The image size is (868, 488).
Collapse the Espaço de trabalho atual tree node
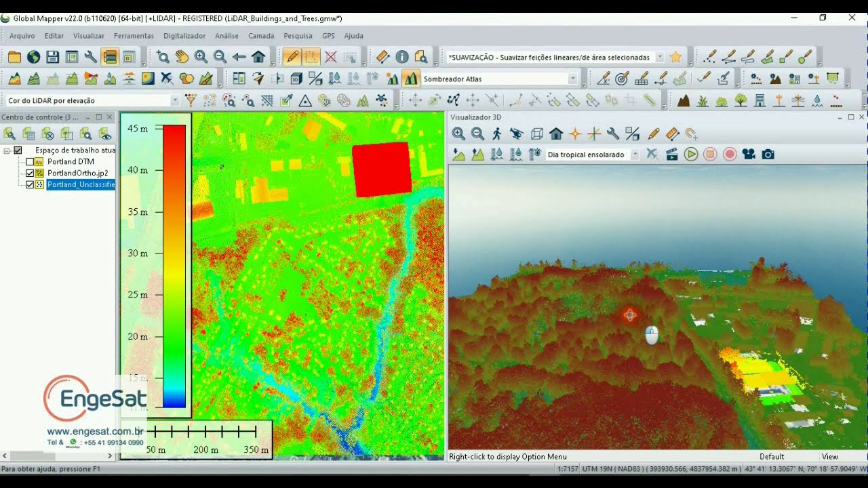[7, 150]
